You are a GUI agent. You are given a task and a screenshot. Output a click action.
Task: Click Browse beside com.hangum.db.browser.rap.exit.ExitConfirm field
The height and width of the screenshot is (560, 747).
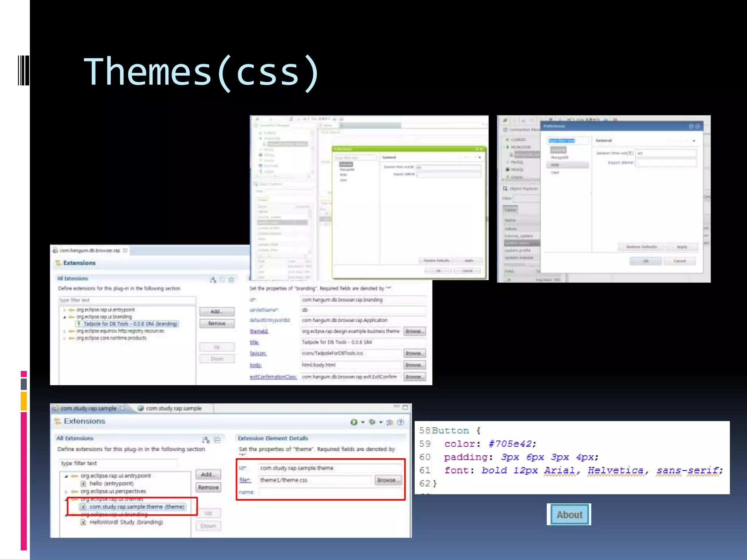pos(415,377)
